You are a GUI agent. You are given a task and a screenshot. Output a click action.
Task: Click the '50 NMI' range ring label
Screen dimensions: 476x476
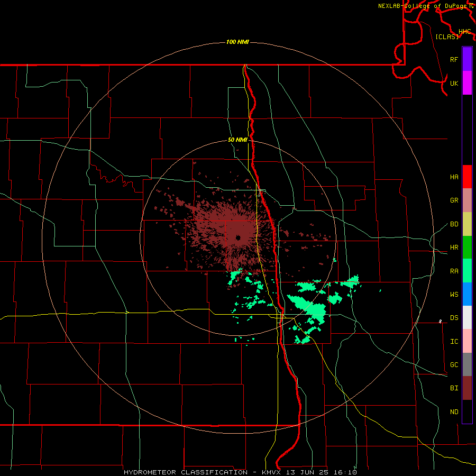coord(237,140)
